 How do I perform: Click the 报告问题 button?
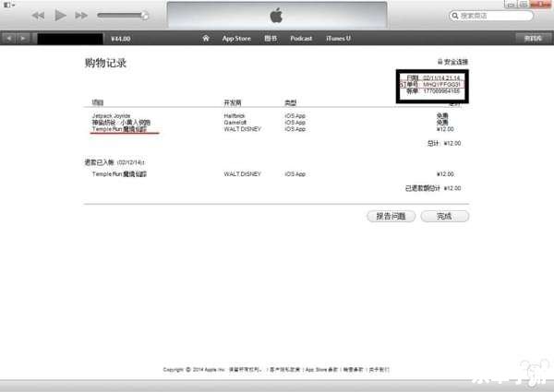[391, 216]
